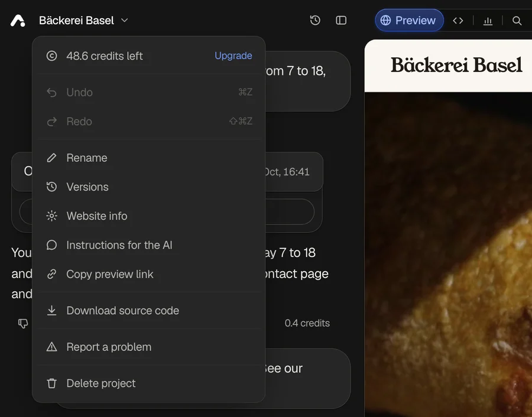The image size is (532, 417).
Task: Click the credits coin icon in menu
Action: (51, 56)
